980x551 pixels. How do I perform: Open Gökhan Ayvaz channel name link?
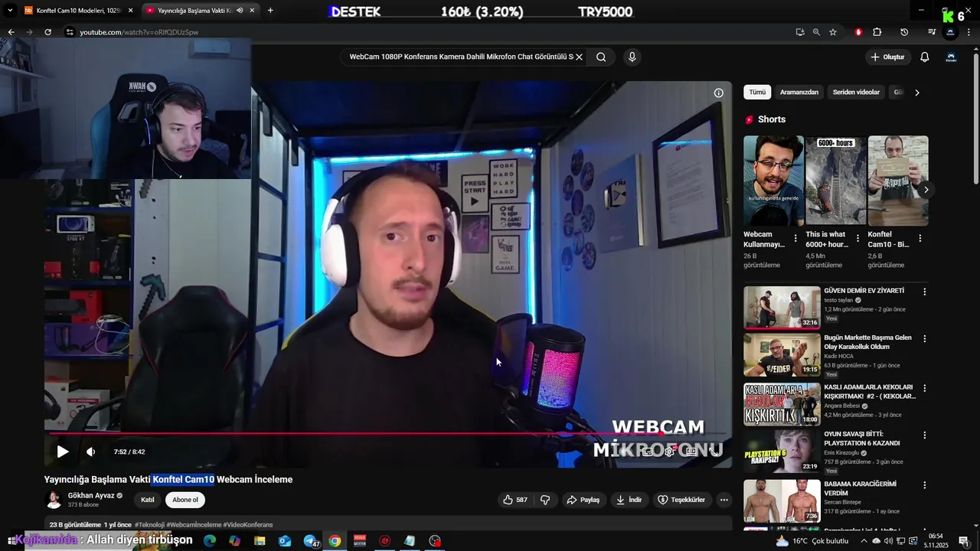tap(91, 495)
